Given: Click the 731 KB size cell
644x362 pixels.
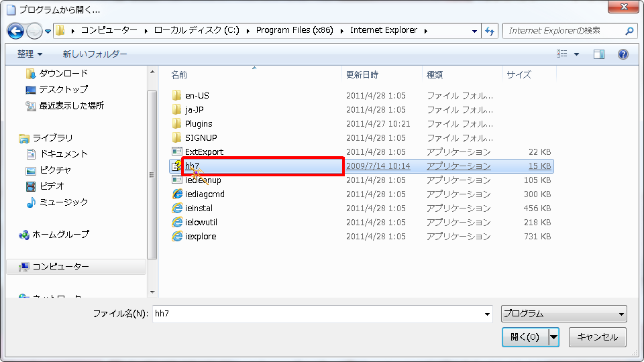Looking at the screenshot, I should pyautogui.click(x=537, y=237).
